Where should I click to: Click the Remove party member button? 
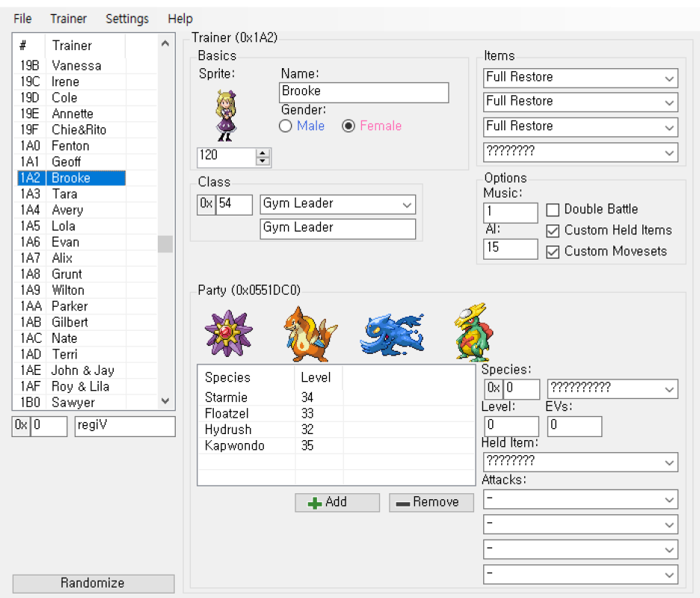(432, 502)
